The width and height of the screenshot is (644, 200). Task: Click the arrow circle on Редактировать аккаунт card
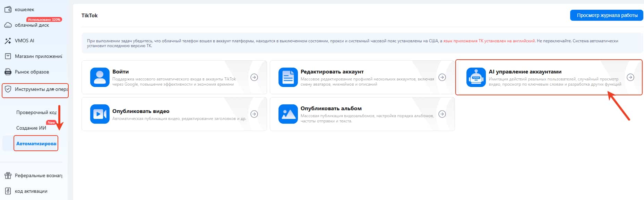coord(442,77)
